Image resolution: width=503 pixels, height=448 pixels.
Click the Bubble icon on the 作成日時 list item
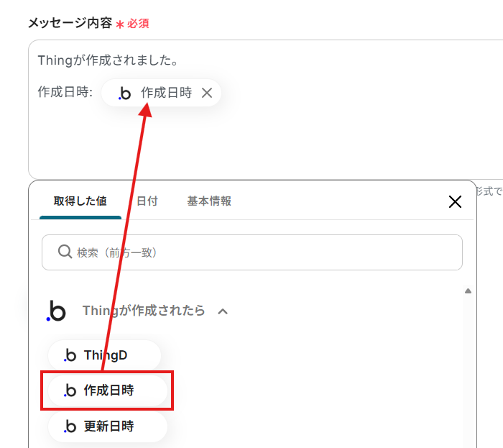point(70,390)
